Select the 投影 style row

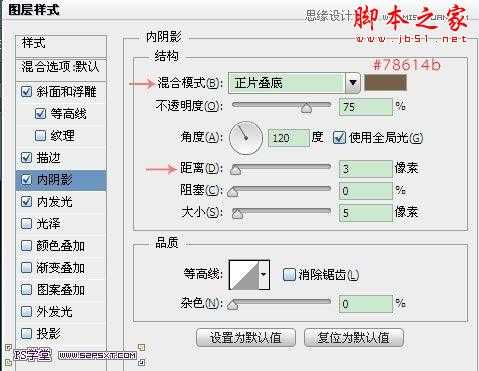tap(61, 333)
